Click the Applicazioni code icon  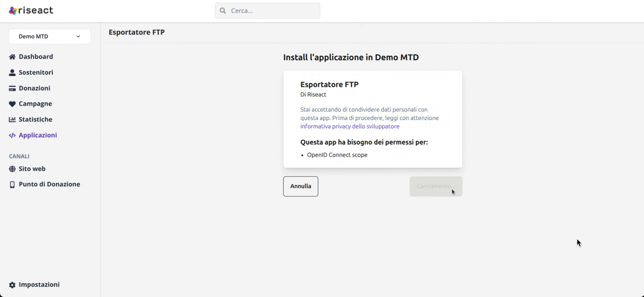pyautogui.click(x=12, y=135)
